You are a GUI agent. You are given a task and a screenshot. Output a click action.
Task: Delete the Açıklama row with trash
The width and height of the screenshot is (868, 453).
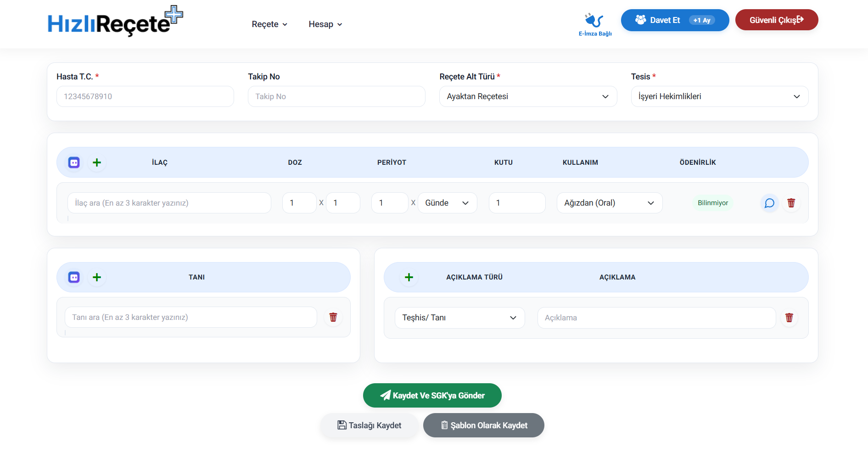(x=789, y=318)
